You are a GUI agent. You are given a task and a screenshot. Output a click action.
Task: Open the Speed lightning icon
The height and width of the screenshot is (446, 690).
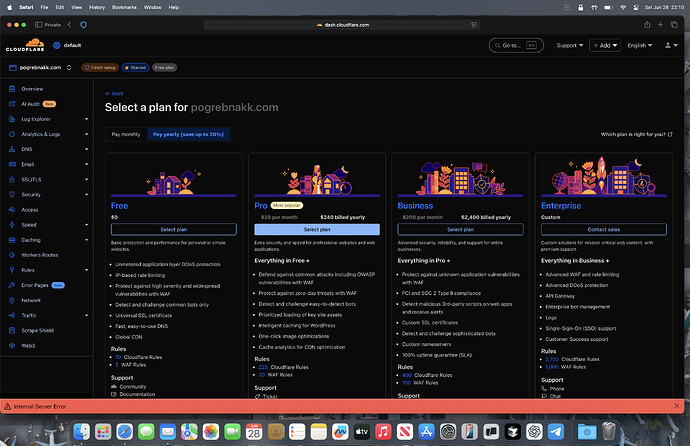point(12,225)
